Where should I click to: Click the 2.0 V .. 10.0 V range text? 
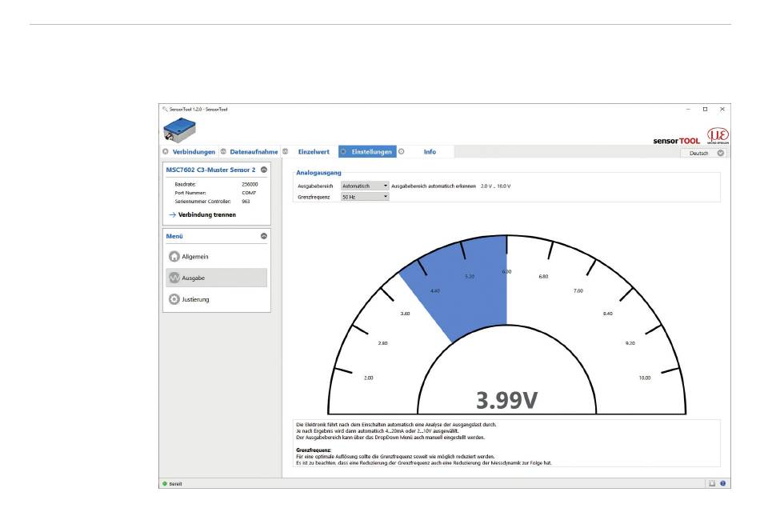pyautogui.click(x=495, y=186)
